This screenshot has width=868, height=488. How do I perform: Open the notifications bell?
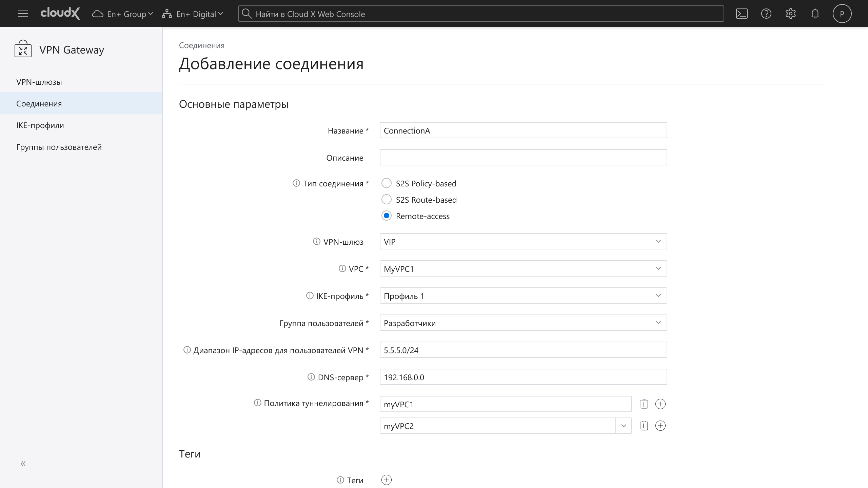815,14
